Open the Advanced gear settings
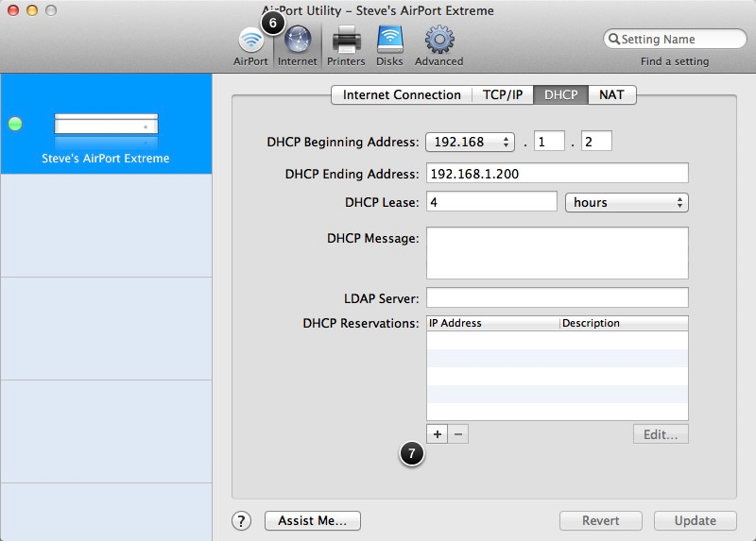Screen dimensions: 756x541 pos(438,46)
